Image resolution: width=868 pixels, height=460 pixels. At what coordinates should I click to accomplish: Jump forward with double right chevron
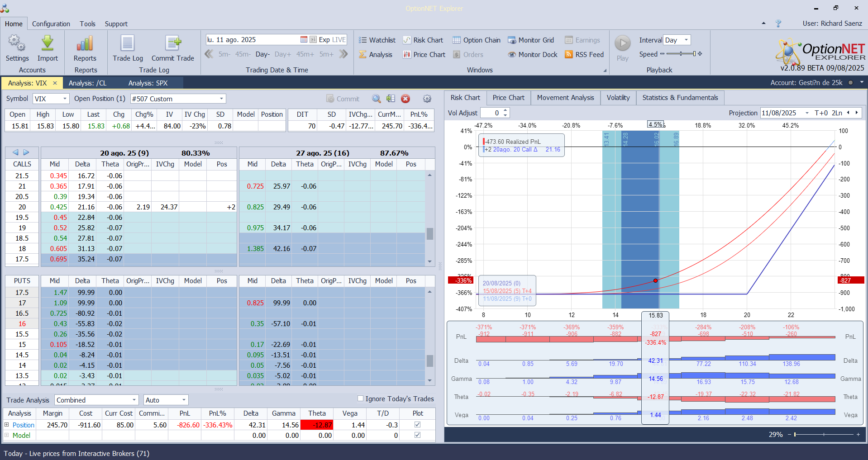(343, 54)
